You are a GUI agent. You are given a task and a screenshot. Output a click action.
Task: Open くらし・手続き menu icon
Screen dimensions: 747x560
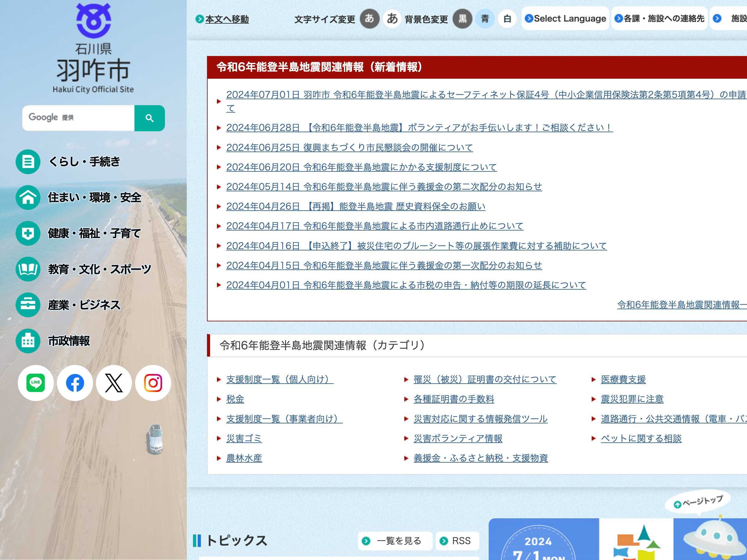click(x=28, y=162)
